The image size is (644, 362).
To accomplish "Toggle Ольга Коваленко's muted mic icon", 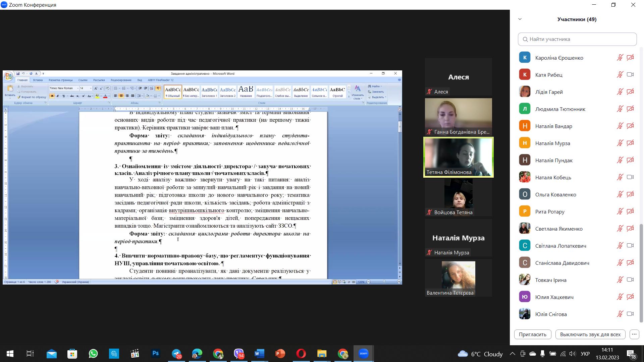I will coord(620,194).
